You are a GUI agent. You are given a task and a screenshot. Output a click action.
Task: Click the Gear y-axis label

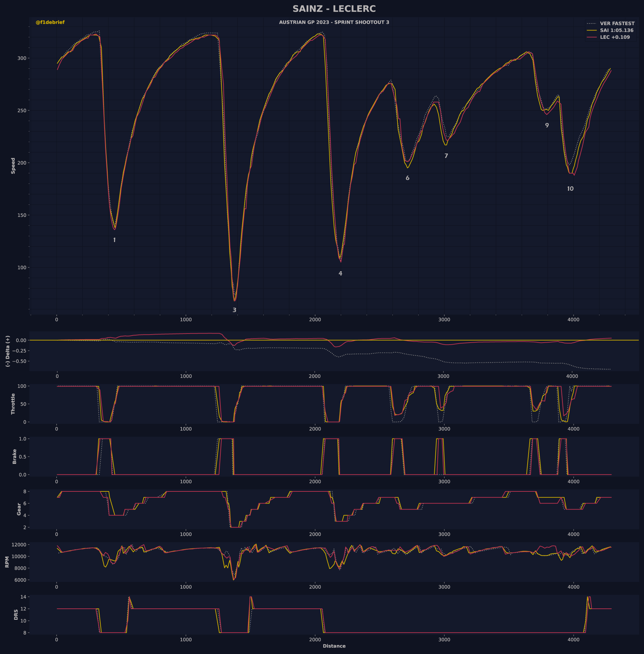coord(19,509)
